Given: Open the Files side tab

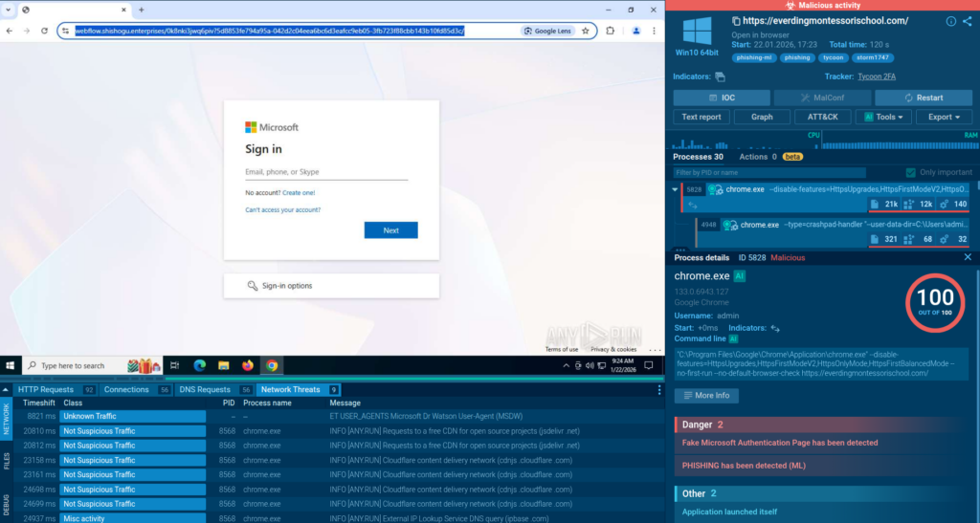Looking at the screenshot, I should (x=7, y=462).
